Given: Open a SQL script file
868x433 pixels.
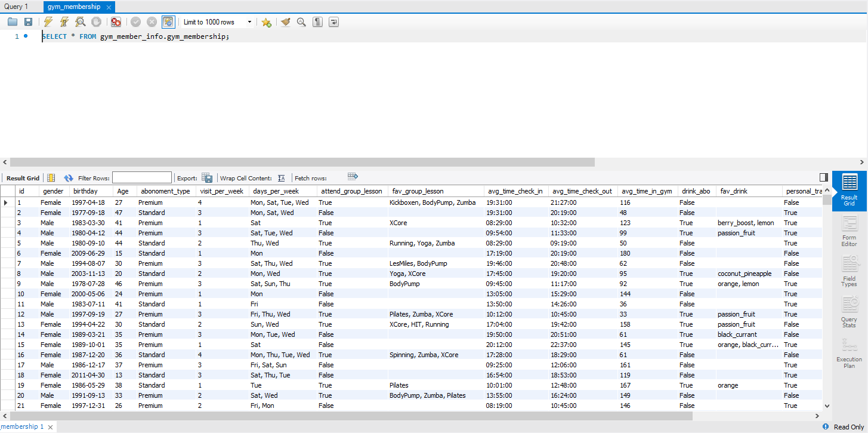Looking at the screenshot, I should (x=12, y=22).
